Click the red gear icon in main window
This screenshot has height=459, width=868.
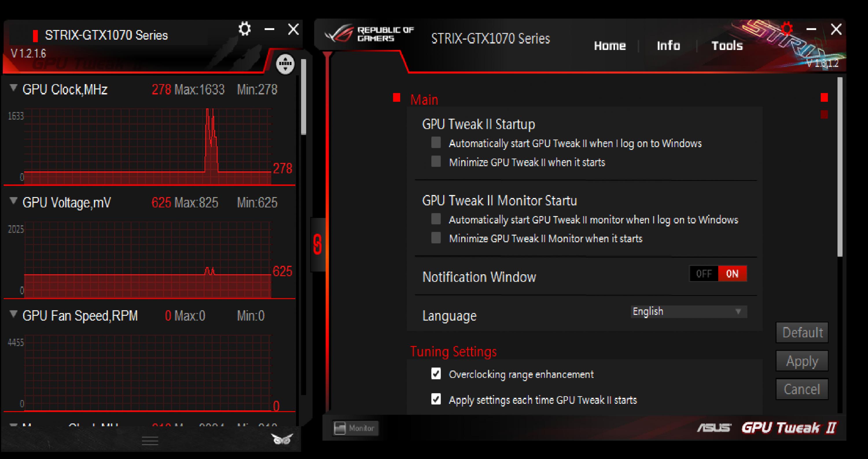coord(787,29)
